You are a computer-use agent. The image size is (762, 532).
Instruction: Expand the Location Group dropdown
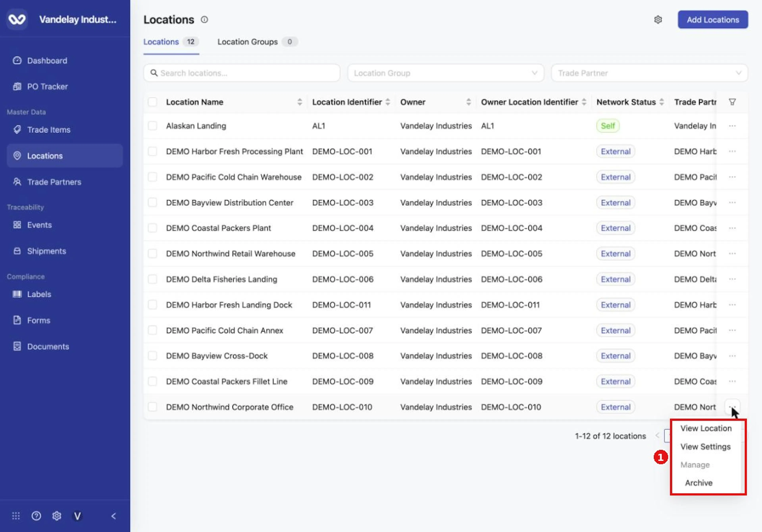pos(445,73)
